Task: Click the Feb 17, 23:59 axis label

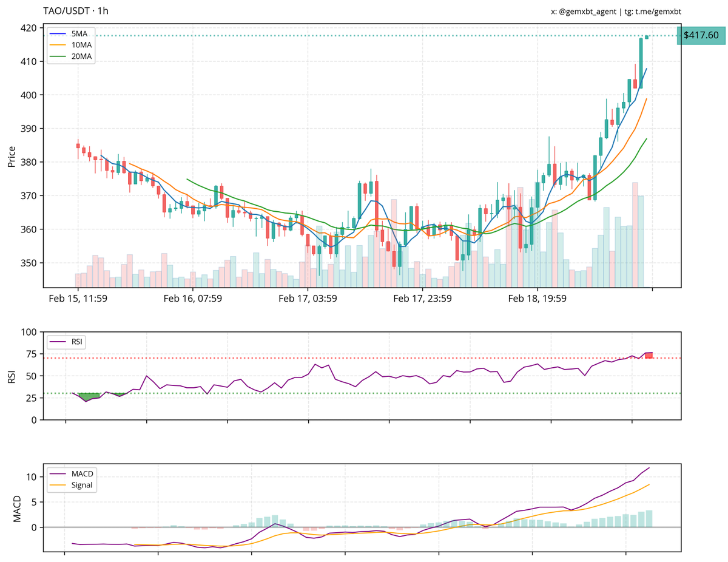Action: click(x=422, y=298)
